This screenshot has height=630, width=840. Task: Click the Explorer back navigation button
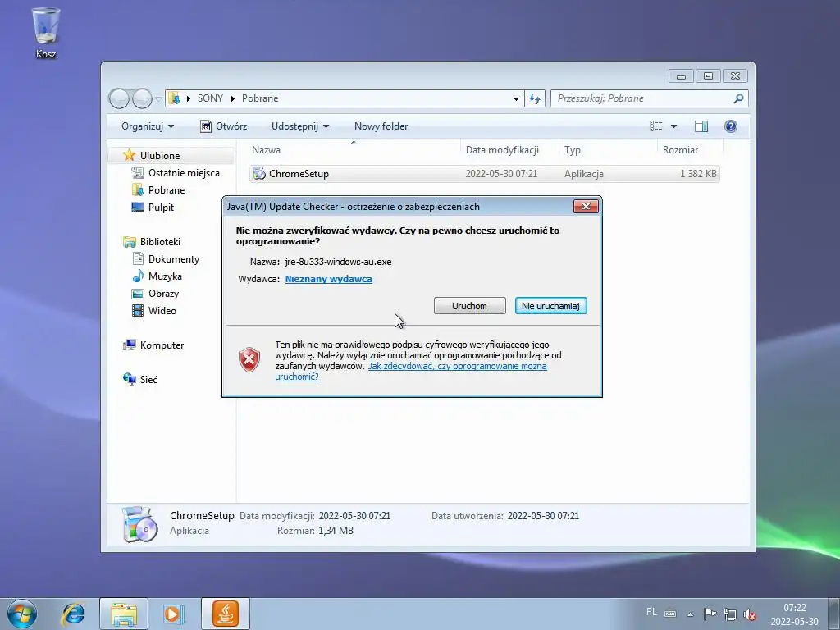[119, 98]
